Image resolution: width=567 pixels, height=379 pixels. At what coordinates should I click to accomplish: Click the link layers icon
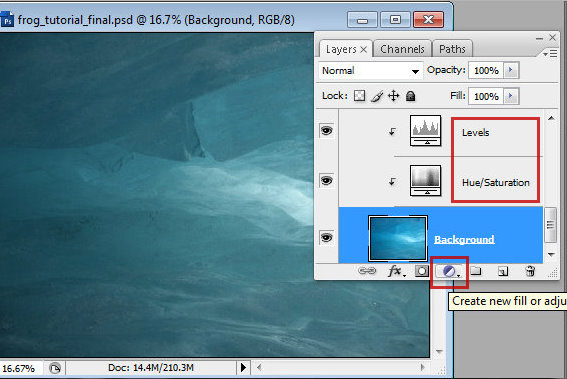367,271
